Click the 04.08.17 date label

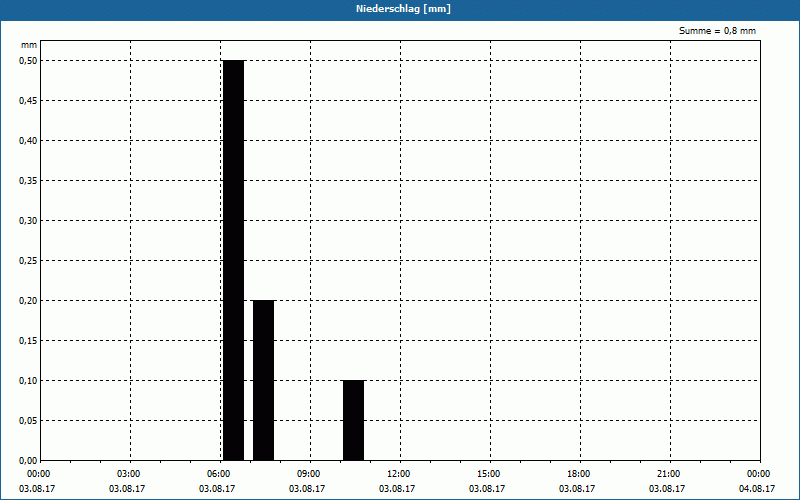757,489
